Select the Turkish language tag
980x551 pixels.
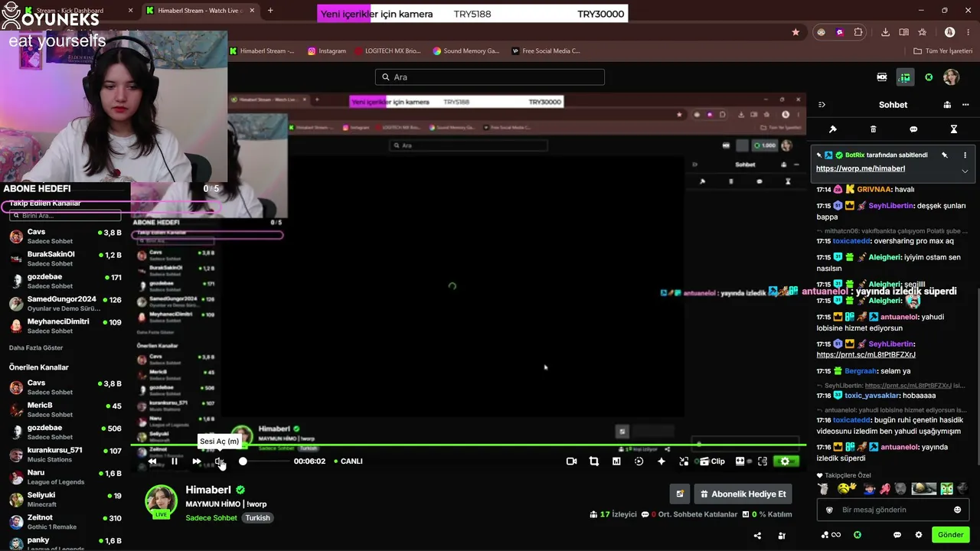pyautogui.click(x=258, y=518)
